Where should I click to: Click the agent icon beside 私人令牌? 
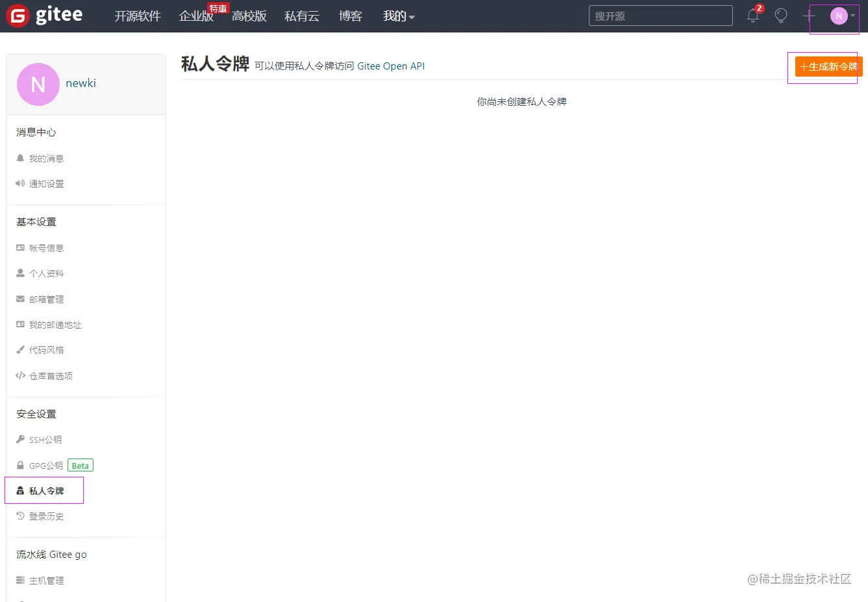20,490
